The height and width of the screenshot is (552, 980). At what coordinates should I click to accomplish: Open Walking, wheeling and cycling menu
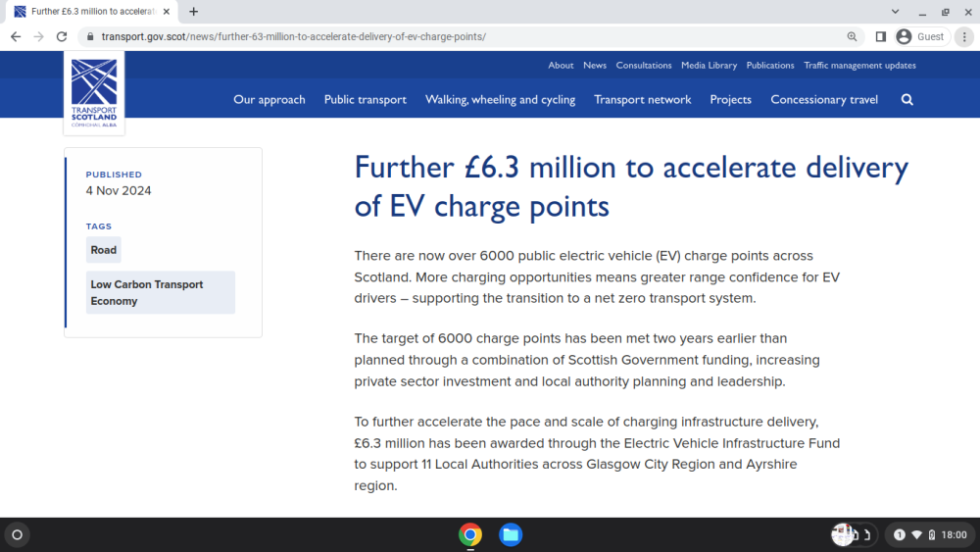coord(500,99)
